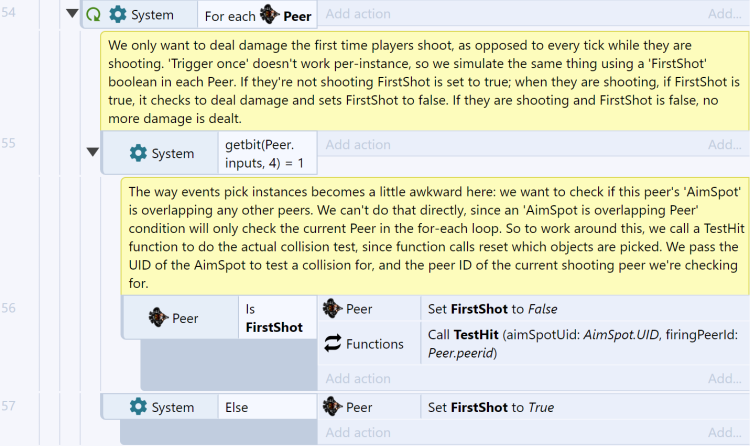The width and height of the screenshot is (750, 446).
Task: Click Add action below Set FirstShot to True
Action: [358, 433]
